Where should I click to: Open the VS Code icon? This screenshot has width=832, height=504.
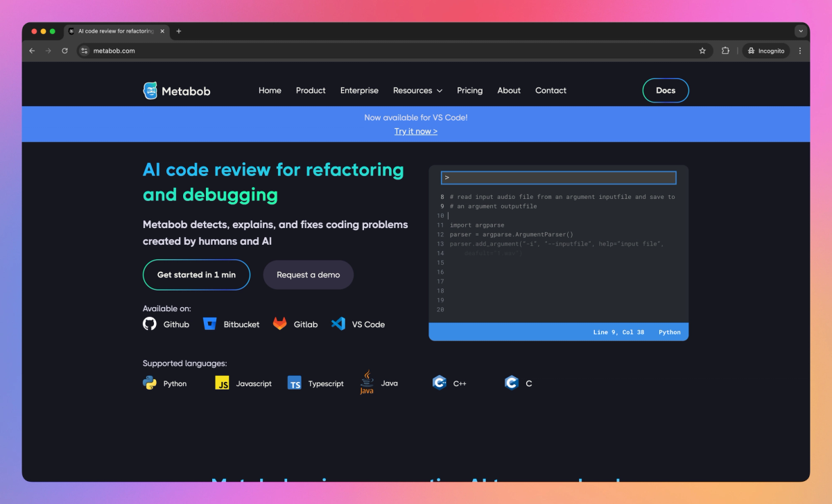point(338,324)
